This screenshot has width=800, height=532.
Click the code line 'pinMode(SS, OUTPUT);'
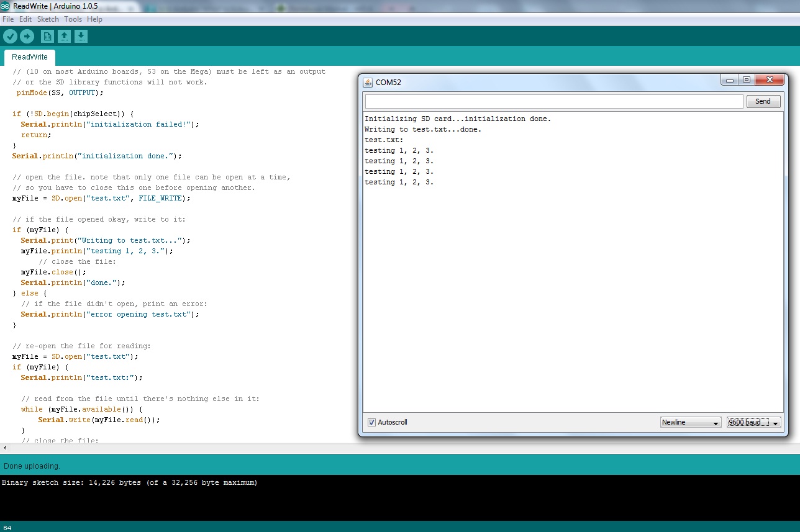[x=60, y=92]
